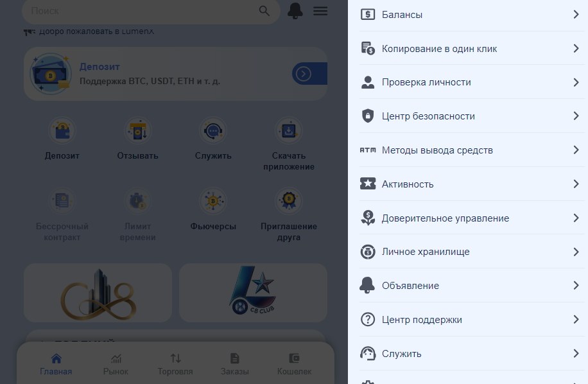
Task: Open the notifications bell icon
Action: [295, 11]
